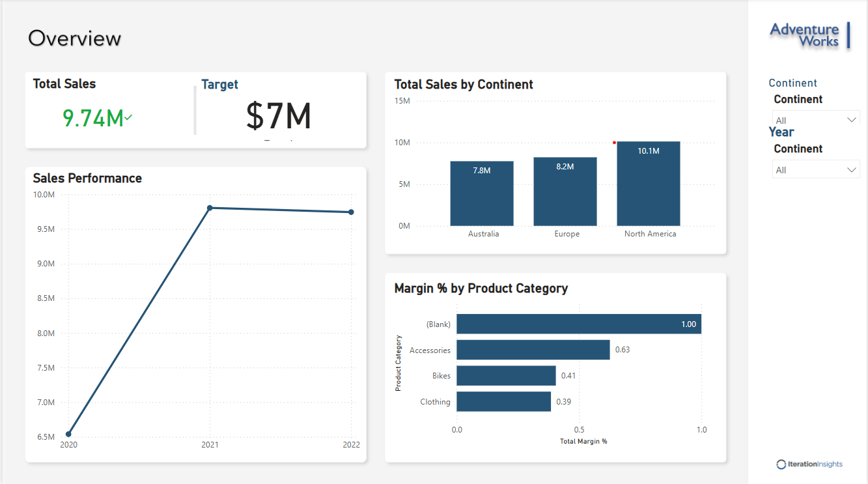The image size is (868, 484).
Task: Click the $7M Target card value
Action: click(x=279, y=116)
